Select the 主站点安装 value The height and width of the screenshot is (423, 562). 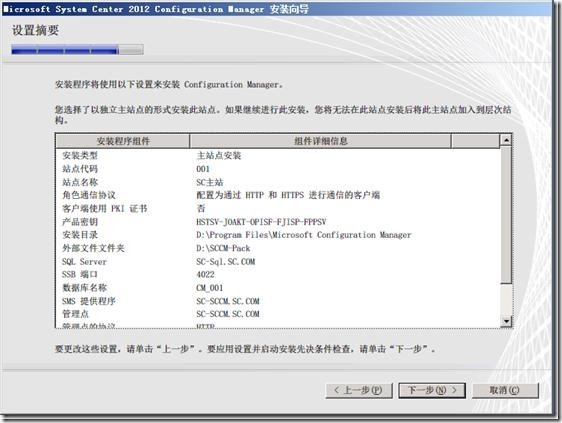219,156
